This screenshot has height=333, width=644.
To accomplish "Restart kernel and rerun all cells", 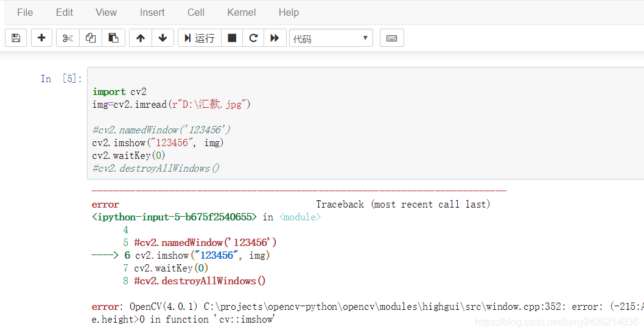I will pyautogui.click(x=275, y=38).
